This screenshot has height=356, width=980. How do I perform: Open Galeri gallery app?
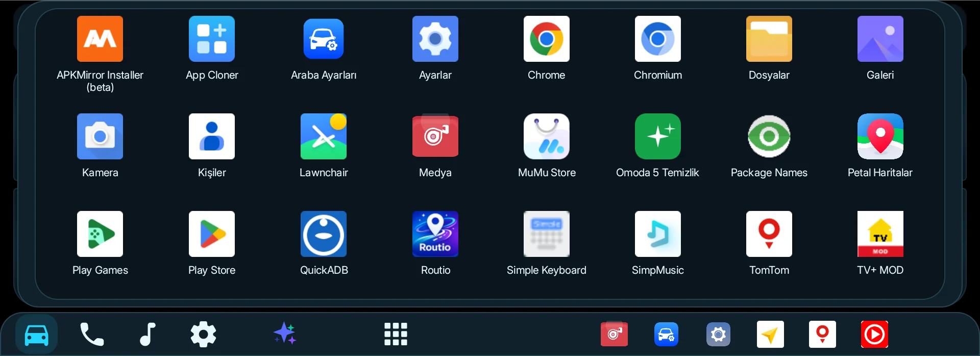pyautogui.click(x=880, y=39)
